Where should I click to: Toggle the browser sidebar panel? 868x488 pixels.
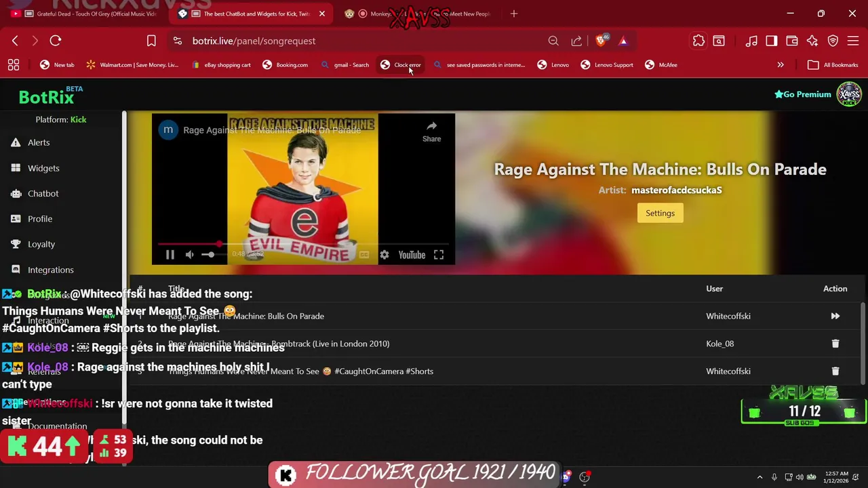(772, 41)
